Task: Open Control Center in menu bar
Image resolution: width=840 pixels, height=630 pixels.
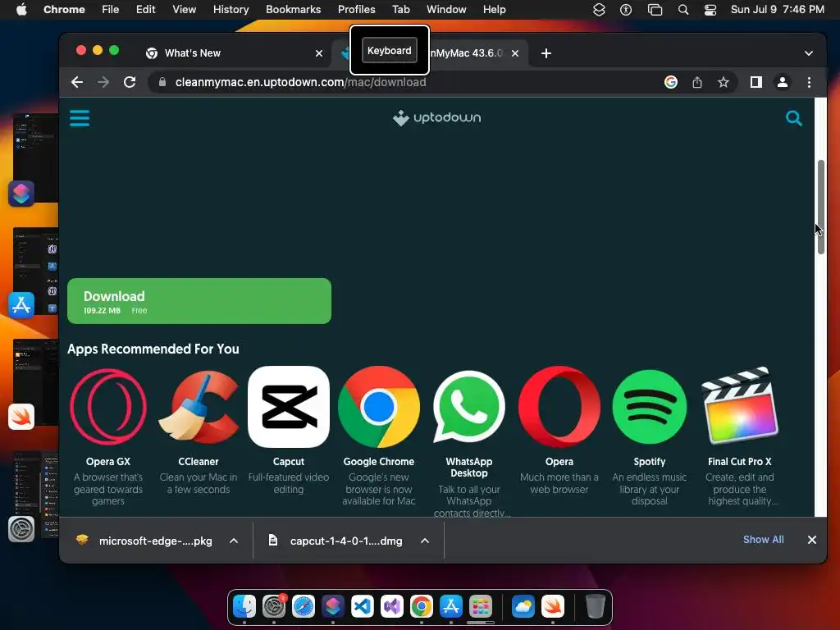Action: click(x=710, y=9)
